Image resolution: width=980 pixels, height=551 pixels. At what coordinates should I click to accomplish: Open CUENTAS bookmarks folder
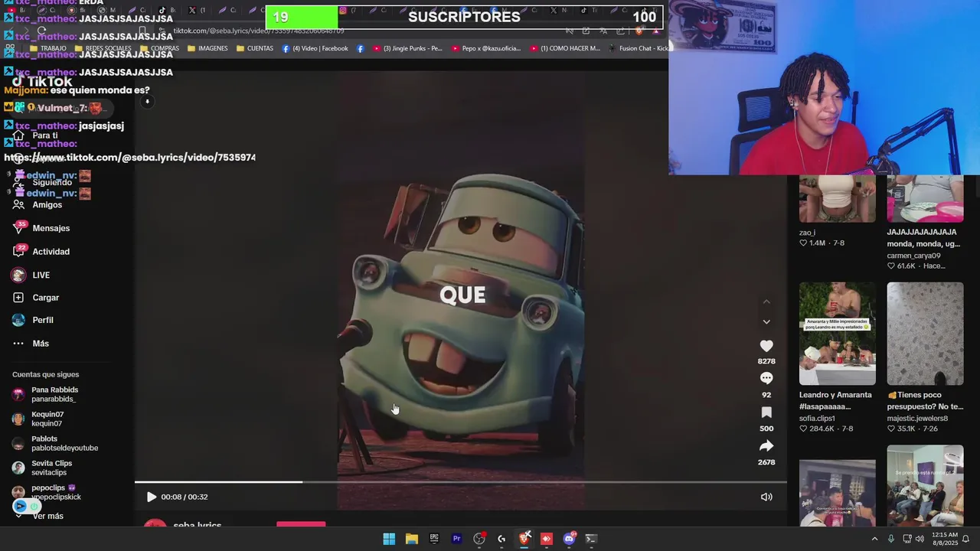[x=255, y=48]
